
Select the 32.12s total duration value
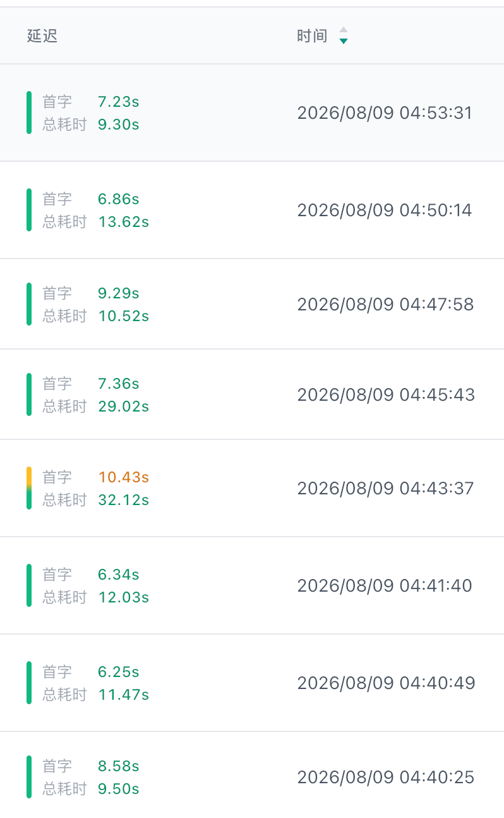124,500
